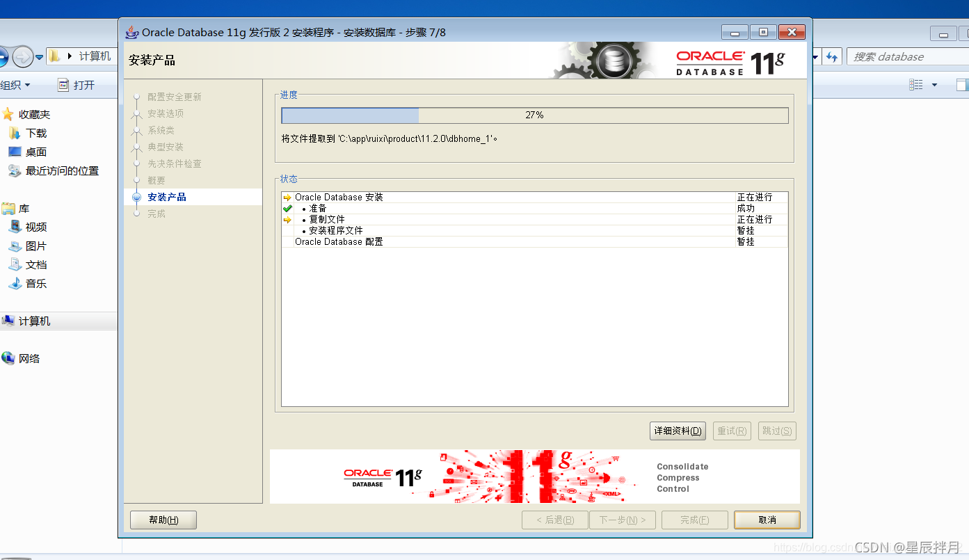969x560 pixels.
Task: Click the desktop icon beside 桌面
Action: (x=15, y=152)
